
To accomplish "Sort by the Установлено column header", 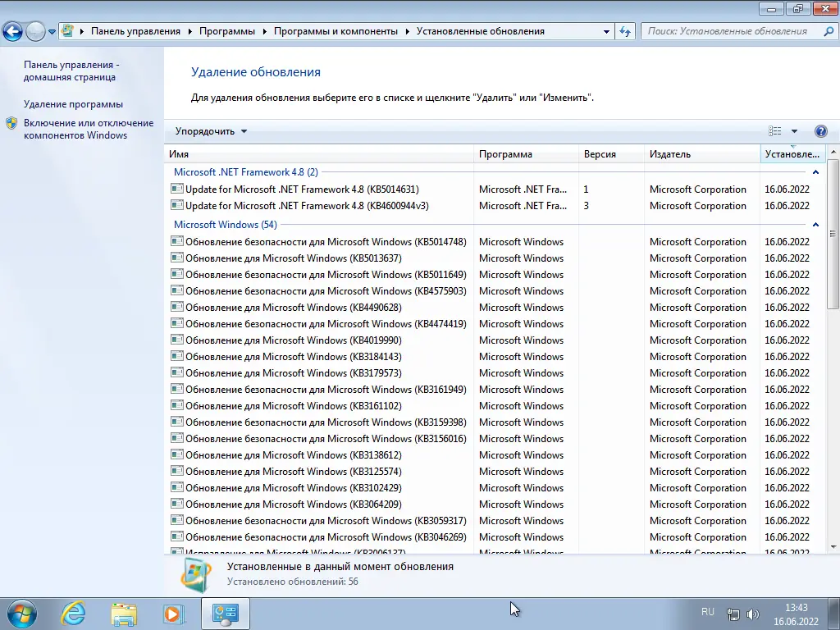I will coord(792,153).
